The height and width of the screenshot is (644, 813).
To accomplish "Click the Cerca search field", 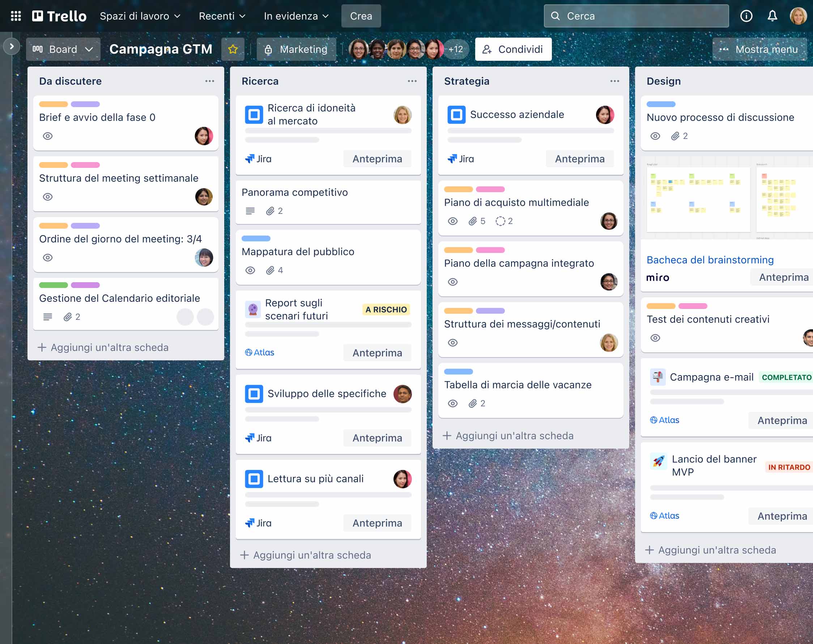I will tap(636, 16).
